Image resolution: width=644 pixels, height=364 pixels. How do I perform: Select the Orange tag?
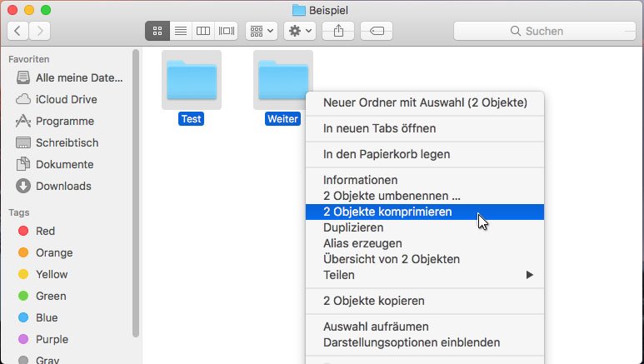pyautogui.click(x=45, y=252)
